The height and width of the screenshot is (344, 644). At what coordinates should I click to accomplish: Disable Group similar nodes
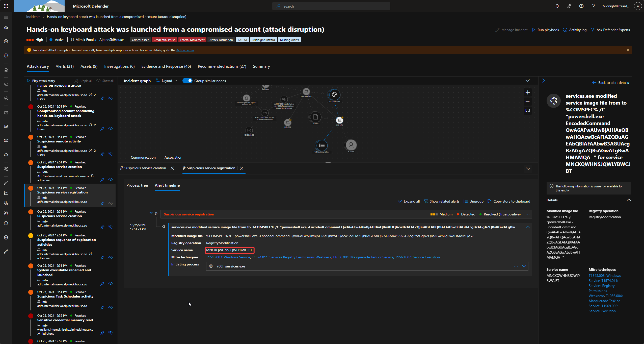[x=187, y=81]
